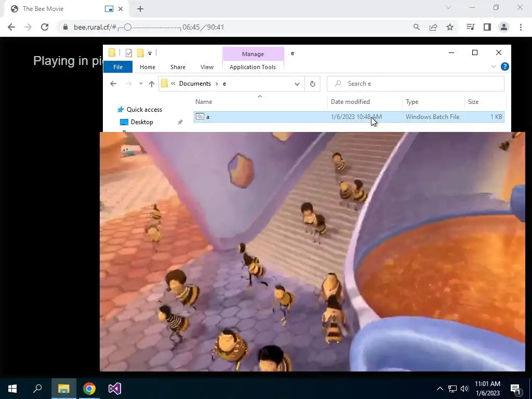Open the Chrome profile avatar
Viewport: 532px width, 399px height.
(x=504, y=27)
